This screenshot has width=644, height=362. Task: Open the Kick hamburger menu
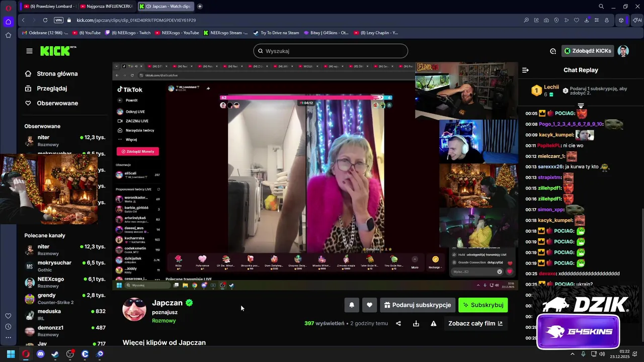click(29, 51)
